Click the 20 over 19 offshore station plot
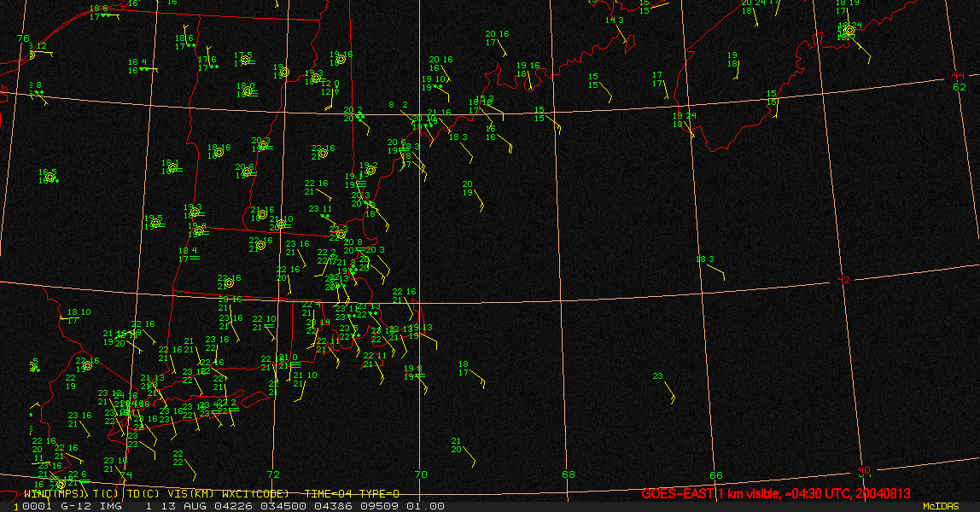The height and width of the screenshot is (512, 980). click(x=473, y=195)
